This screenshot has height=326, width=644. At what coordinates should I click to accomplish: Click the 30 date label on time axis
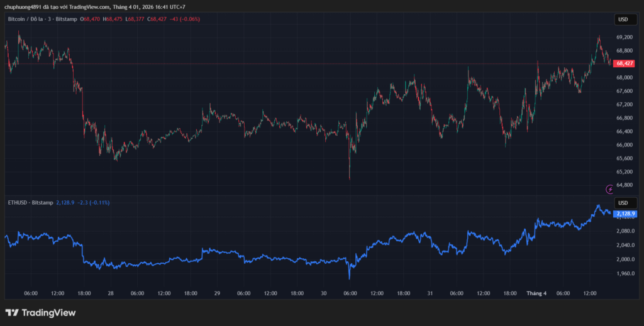[x=323, y=293]
